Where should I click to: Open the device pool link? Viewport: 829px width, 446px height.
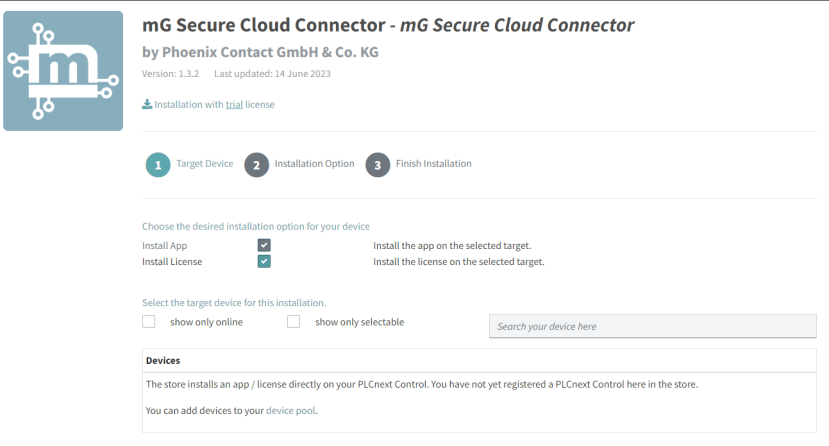(x=290, y=411)
